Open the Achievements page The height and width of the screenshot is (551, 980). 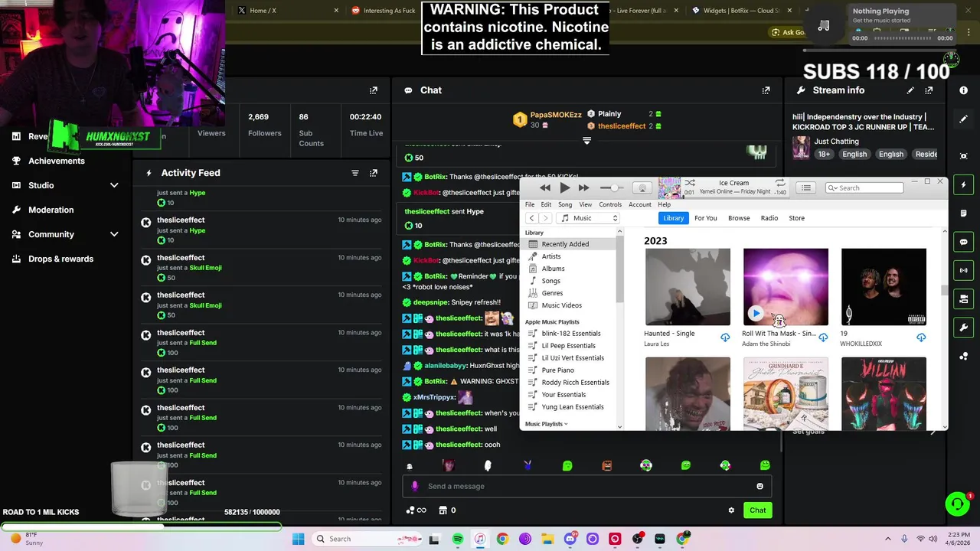pyautogui.click(x=56, y=161)
